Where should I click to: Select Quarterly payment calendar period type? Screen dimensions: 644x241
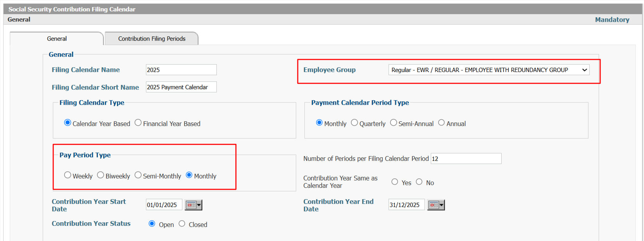(354, 123)
